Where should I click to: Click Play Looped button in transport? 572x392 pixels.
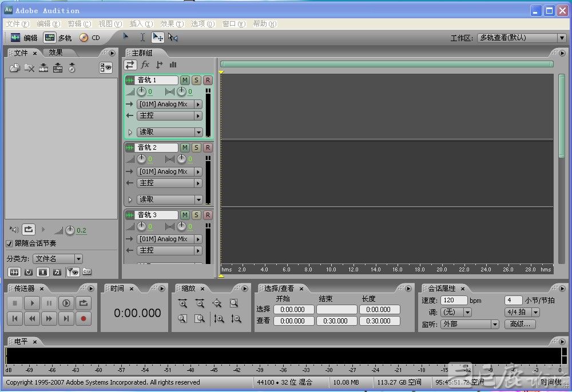pyautogui.click(x=83, y=303)
